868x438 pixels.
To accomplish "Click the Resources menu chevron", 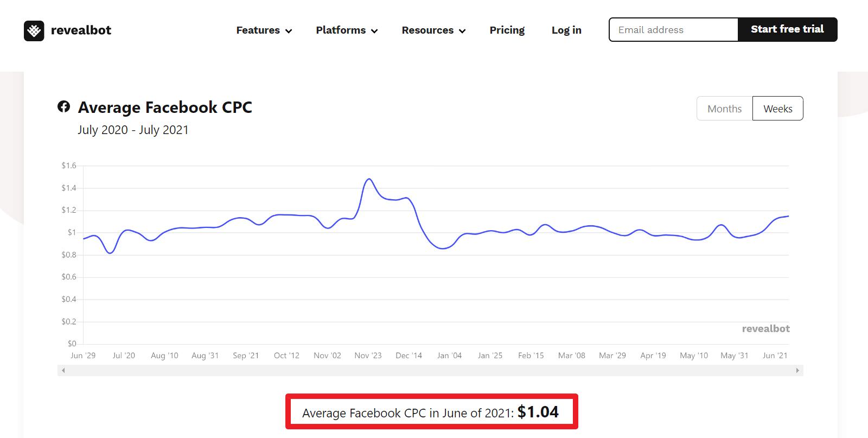I will click(463, 31).
